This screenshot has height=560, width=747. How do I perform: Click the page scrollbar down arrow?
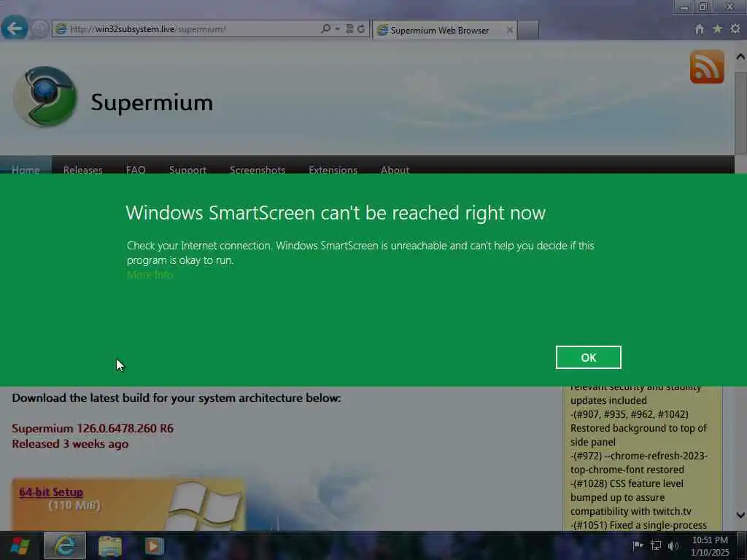[740, 515]
